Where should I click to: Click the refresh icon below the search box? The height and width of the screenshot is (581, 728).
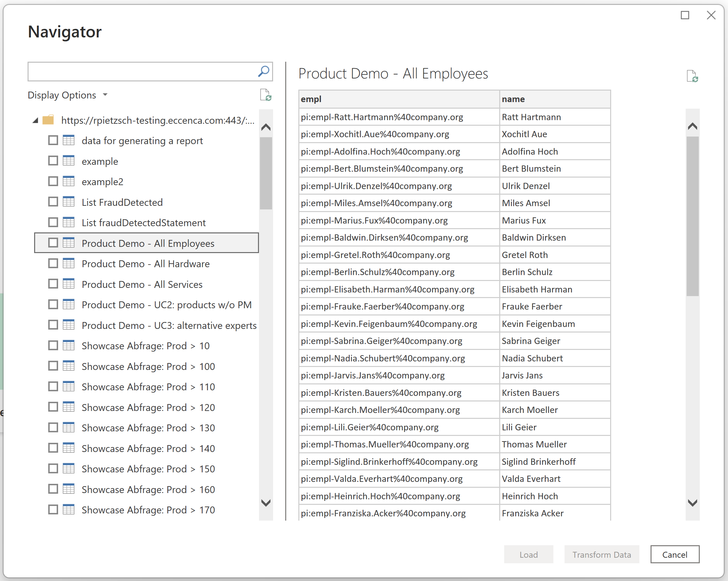(266, 95)
